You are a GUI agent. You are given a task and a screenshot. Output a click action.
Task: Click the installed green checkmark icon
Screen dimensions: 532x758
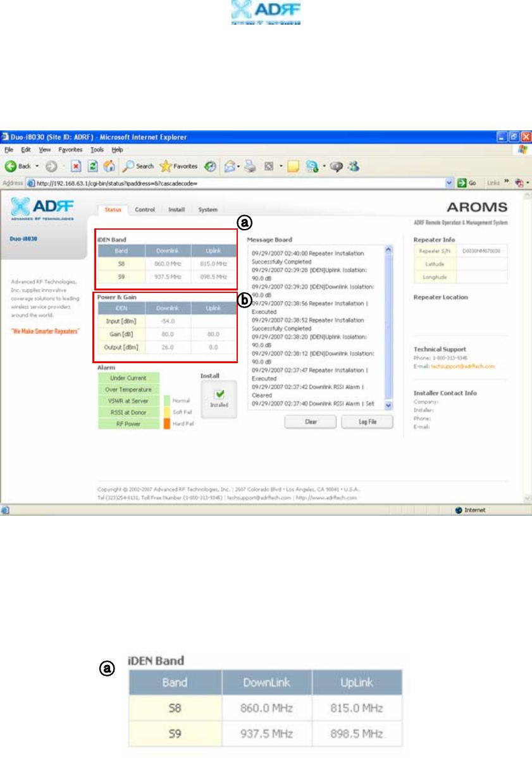point(220,394)
